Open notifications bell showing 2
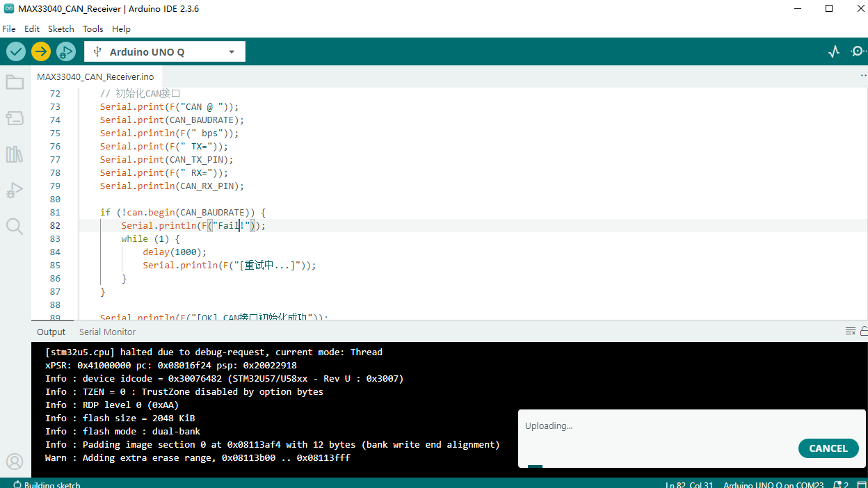Image resolution: width=868 pixels, height=488 pixels. (841, 485)
